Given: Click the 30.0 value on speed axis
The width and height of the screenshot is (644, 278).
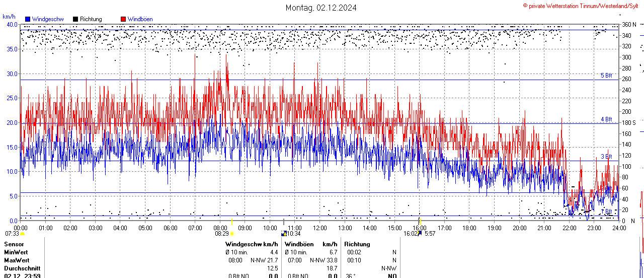Looking at the screenshot, I should coord(12,74).
